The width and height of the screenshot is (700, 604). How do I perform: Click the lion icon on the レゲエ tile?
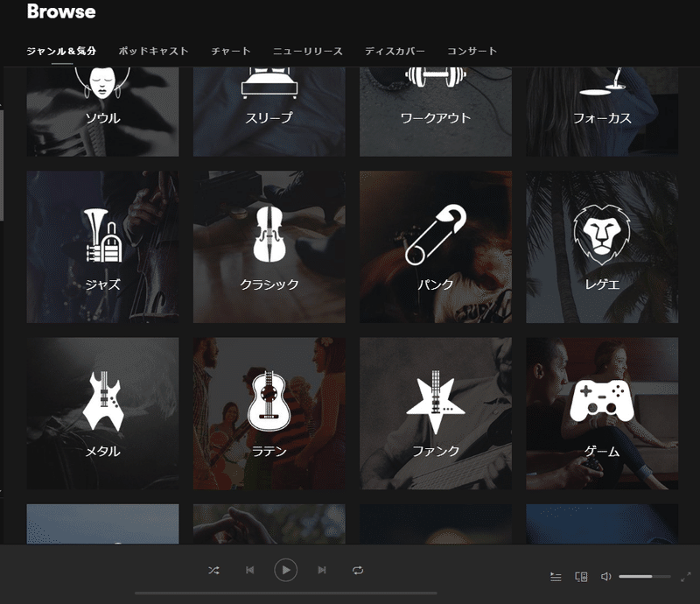pos(602,235)
